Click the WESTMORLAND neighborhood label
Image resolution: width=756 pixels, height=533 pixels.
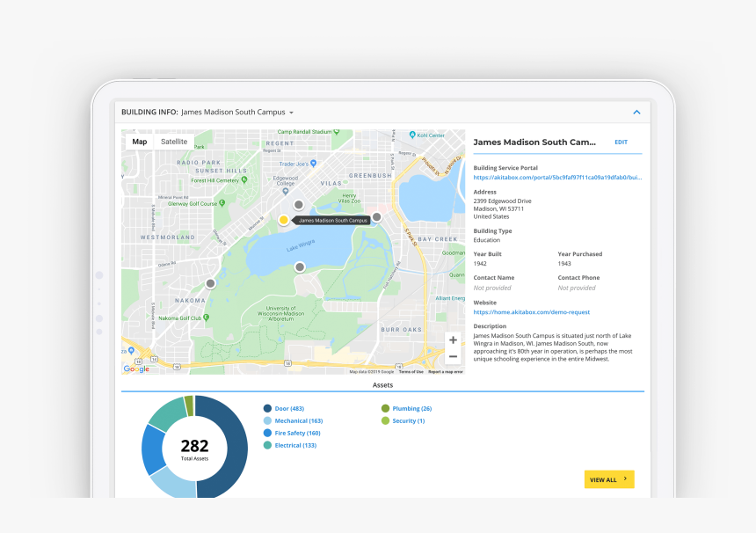(168, 237)
